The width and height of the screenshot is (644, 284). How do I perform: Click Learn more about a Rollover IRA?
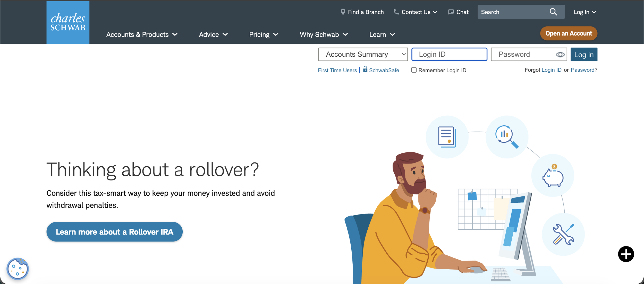click(114, 232)
